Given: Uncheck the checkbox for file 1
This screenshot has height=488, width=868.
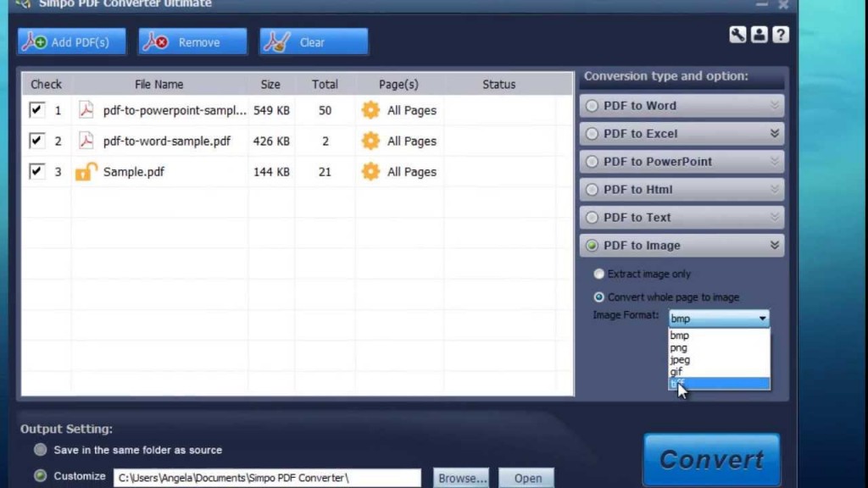Looking at the screenshot, I should tap(36, 109).
